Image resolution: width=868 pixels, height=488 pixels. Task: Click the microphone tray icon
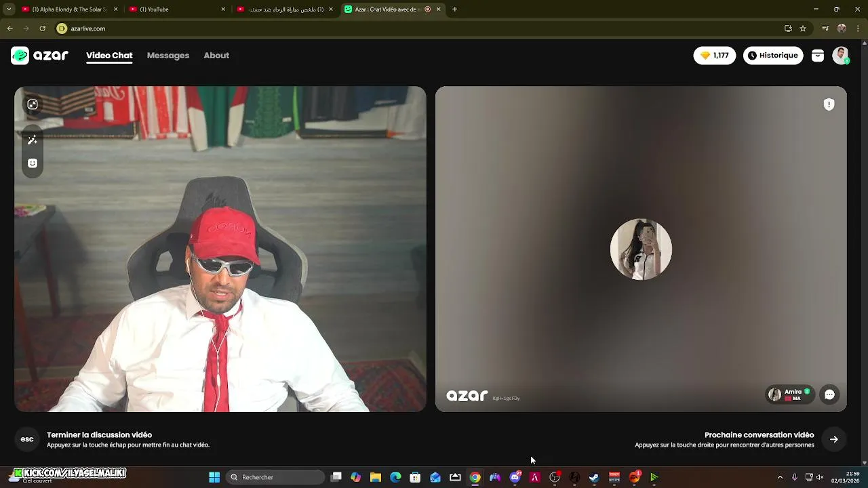pyautogui.click(x=795, y=477)
